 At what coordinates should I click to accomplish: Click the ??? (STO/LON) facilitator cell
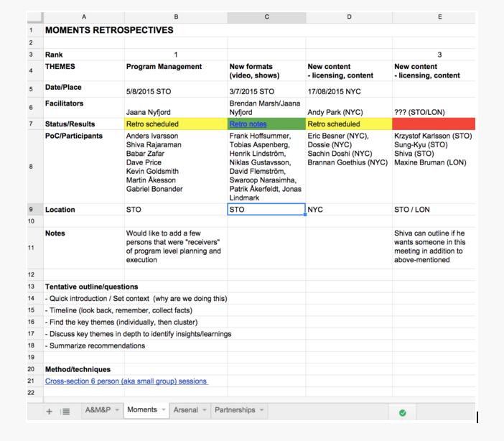(434, 108)
